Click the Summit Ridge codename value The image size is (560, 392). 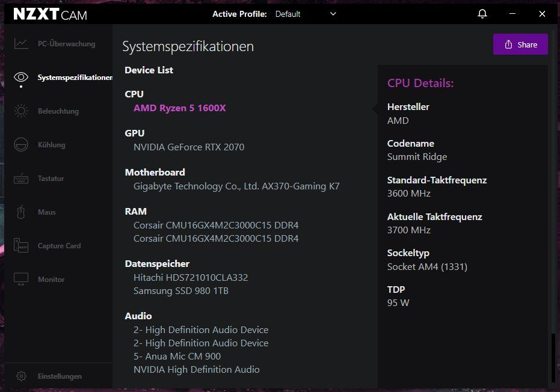point(417,157)
